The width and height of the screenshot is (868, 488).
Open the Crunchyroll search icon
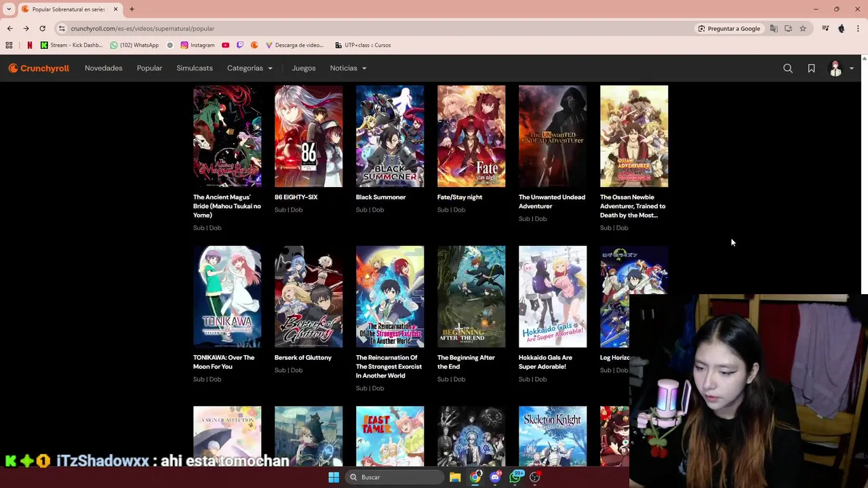pyautogui.click(x=788, y=68)
